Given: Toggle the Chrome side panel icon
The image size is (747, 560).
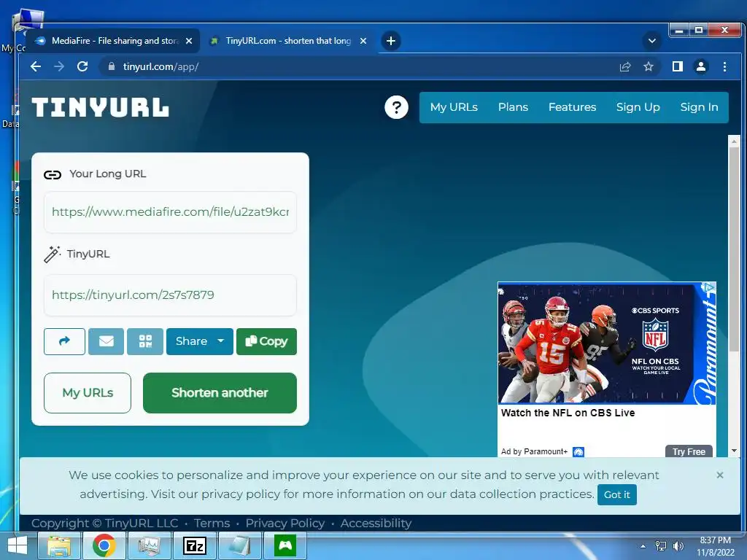Looking at the screenshot, I should 678,66.
